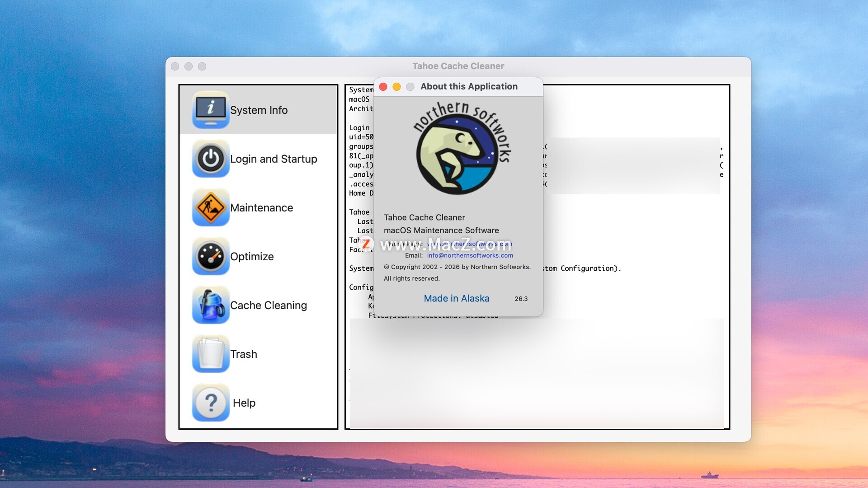
Task: Click the Help question mark icon
Action: [210, 403]
